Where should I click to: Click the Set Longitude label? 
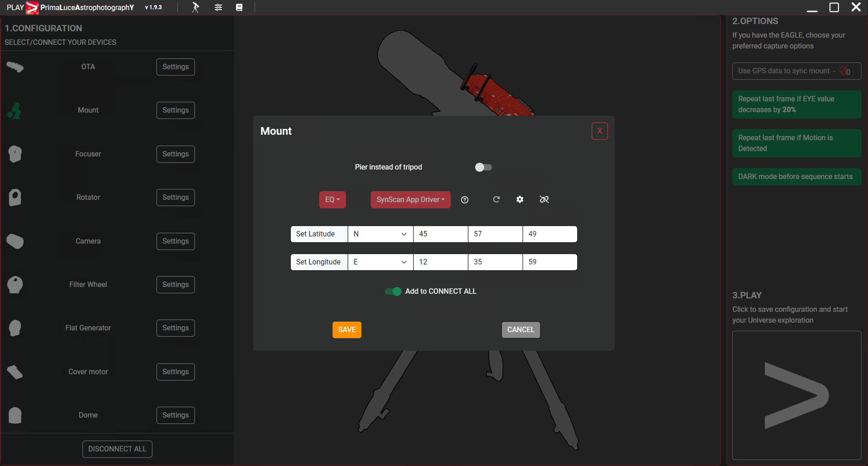coord(319,262)
